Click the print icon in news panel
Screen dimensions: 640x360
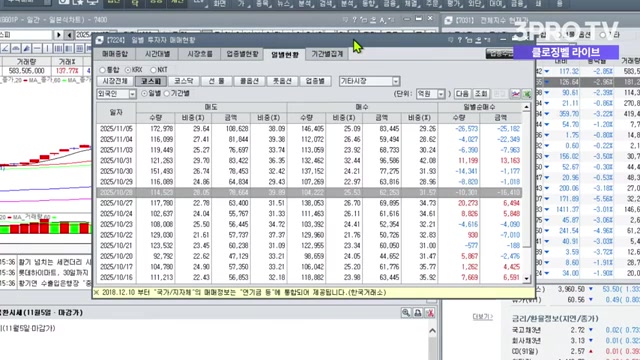[418, 313]
